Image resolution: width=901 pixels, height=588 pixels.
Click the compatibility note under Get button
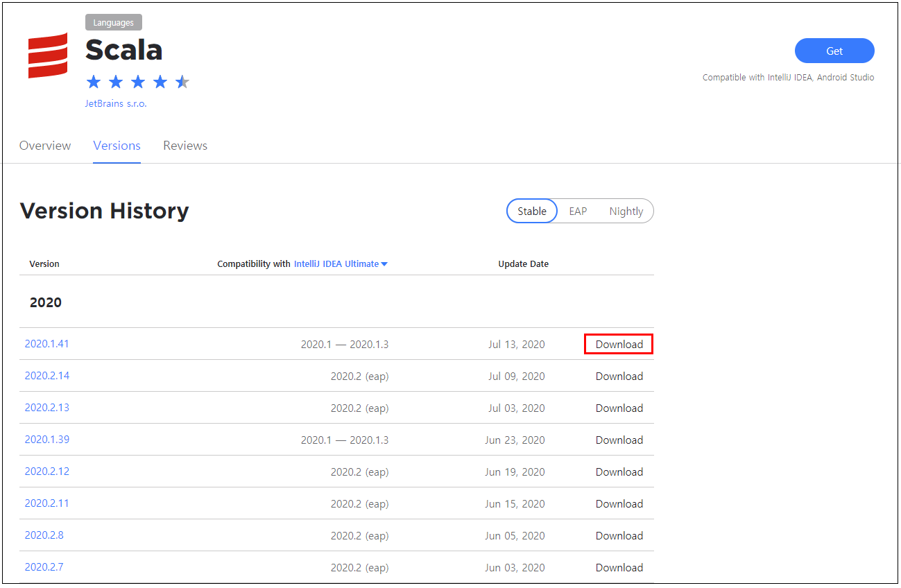pyautogui.click(x=789, y=78)
